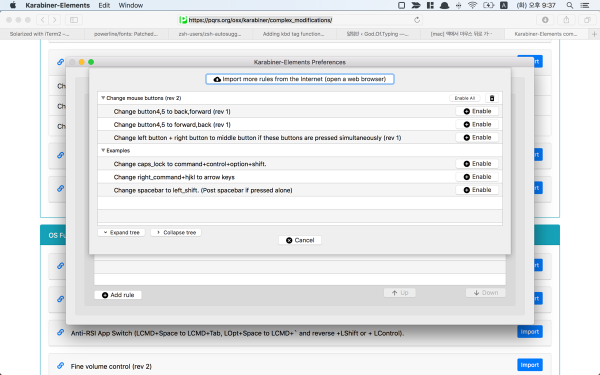600x375 pixels.
Task: Open the battery status icon
Action: pyautogui.click(x=488, y=5)
